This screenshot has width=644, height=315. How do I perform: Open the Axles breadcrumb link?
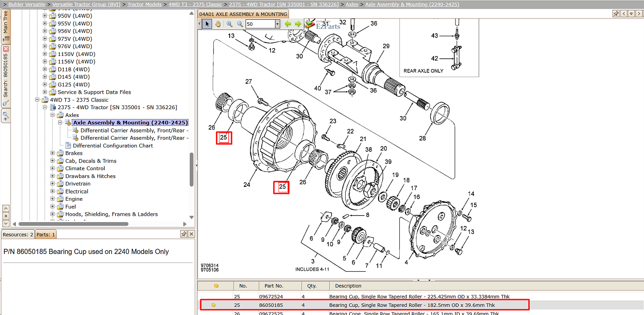[352, 4]
